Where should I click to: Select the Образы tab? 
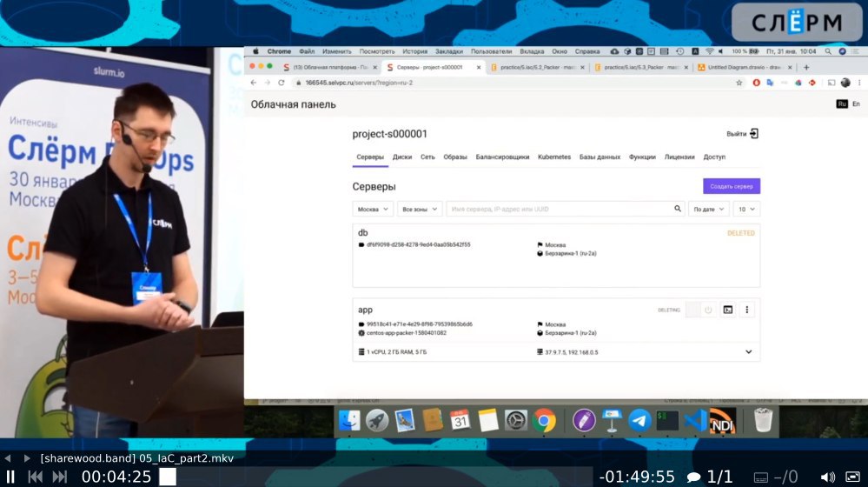tap(455, 157)
